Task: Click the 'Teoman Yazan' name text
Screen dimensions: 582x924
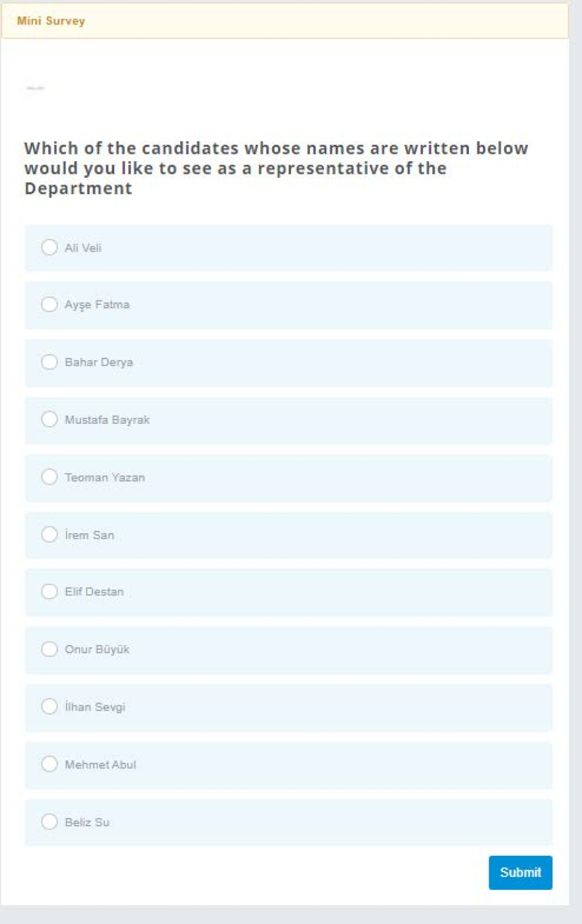Action: coord(105,478)
